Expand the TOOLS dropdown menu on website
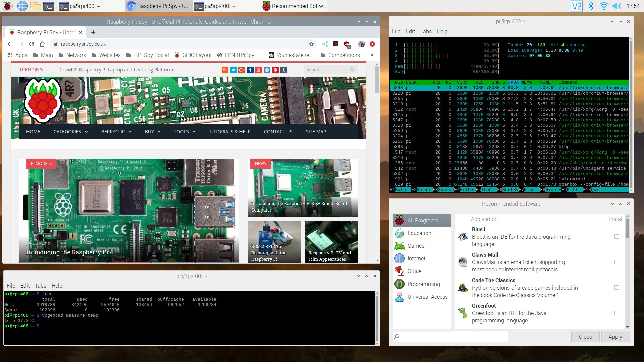Image resolution: width=644 pixels, height=362 pixels. coord(184,131)
